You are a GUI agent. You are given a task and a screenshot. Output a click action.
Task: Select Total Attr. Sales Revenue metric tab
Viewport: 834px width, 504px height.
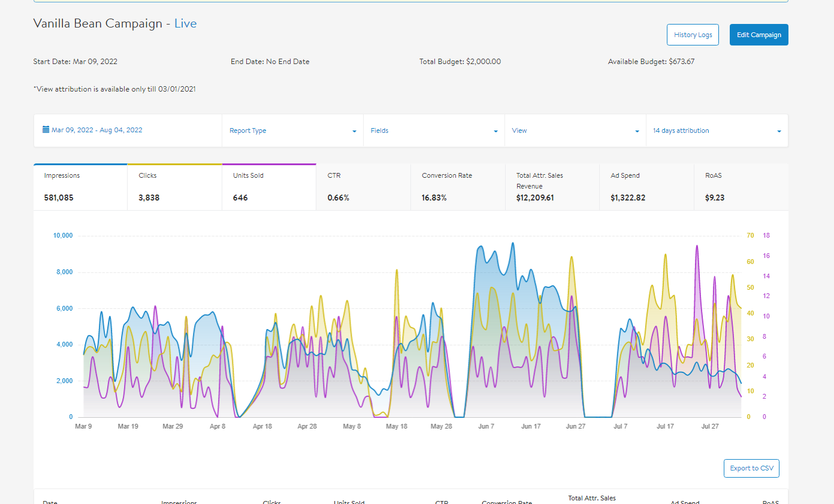(552, 187)
